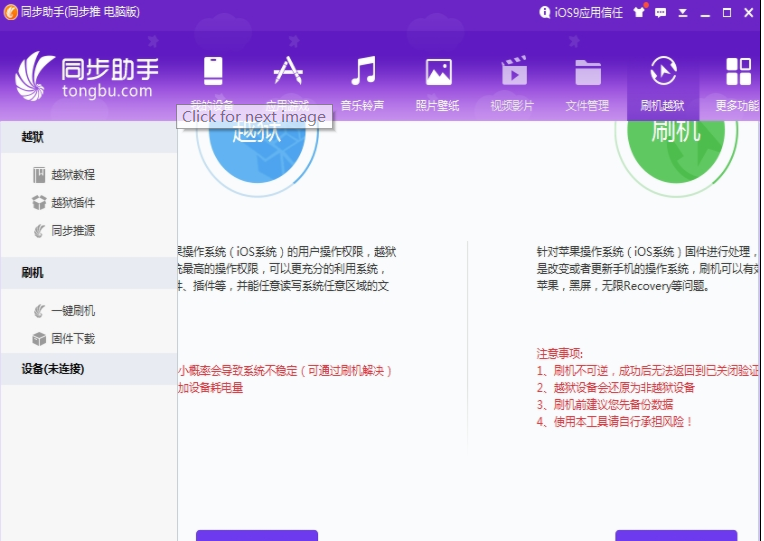Click the purple button below flashing notes

[676, 535]
